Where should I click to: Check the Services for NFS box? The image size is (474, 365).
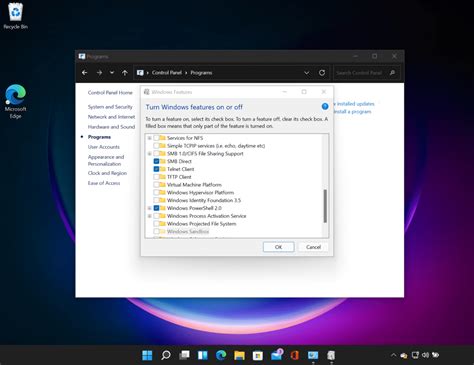tap(156, 138)
